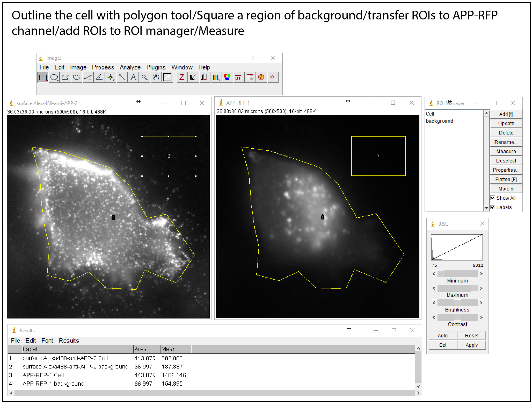
Task: Click the orange help question icon
Action: pyautogui.click(x=261, y=77)
